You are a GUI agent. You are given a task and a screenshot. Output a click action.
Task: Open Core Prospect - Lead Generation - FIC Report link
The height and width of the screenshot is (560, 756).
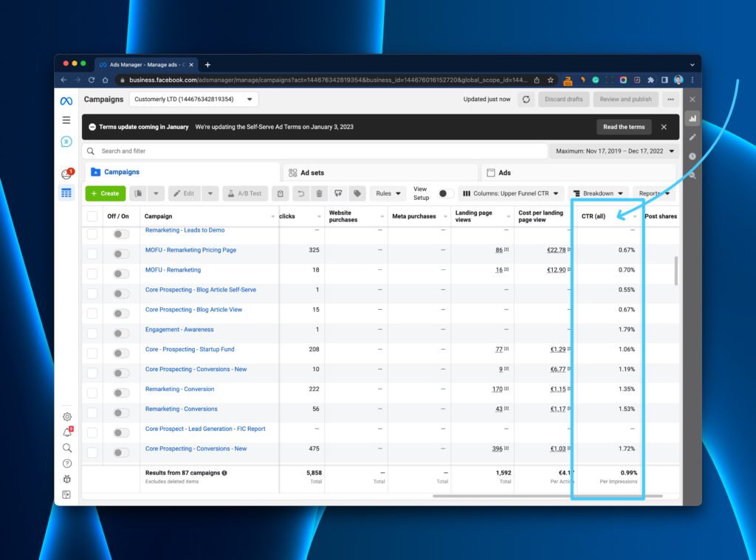pyautogui.click(x=205, y=429)
